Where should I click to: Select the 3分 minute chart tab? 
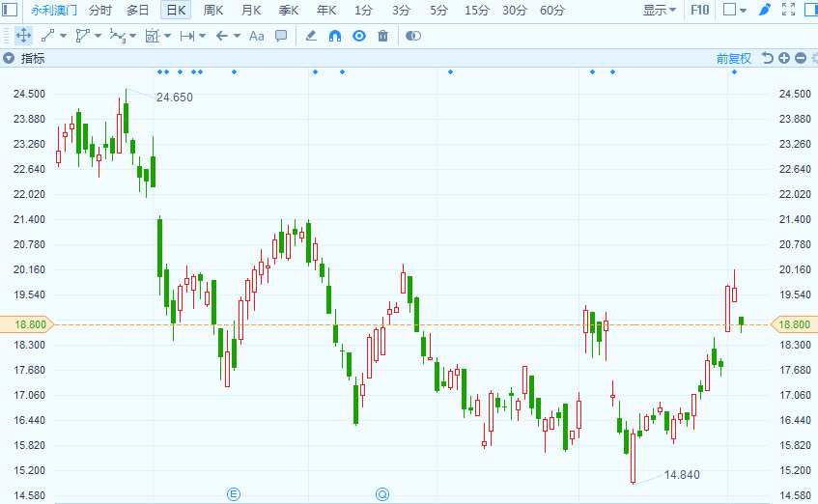coord(401,10)
